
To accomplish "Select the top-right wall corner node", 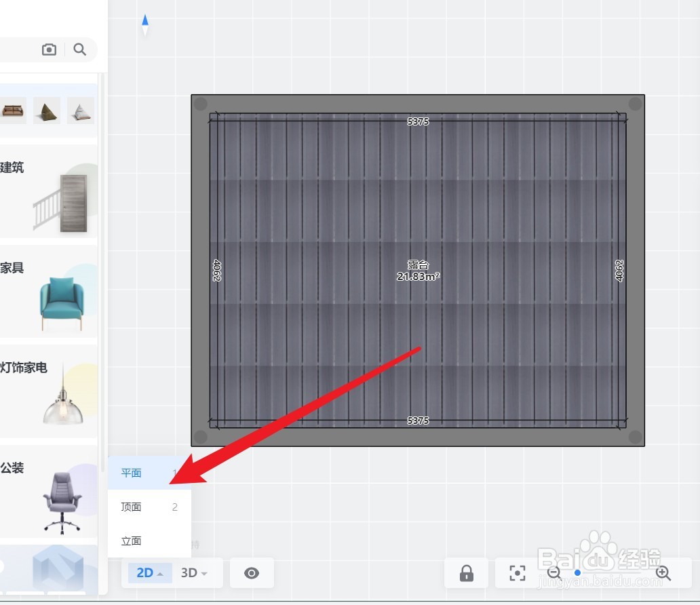I will pyautogui.click(x=635, y=104).
